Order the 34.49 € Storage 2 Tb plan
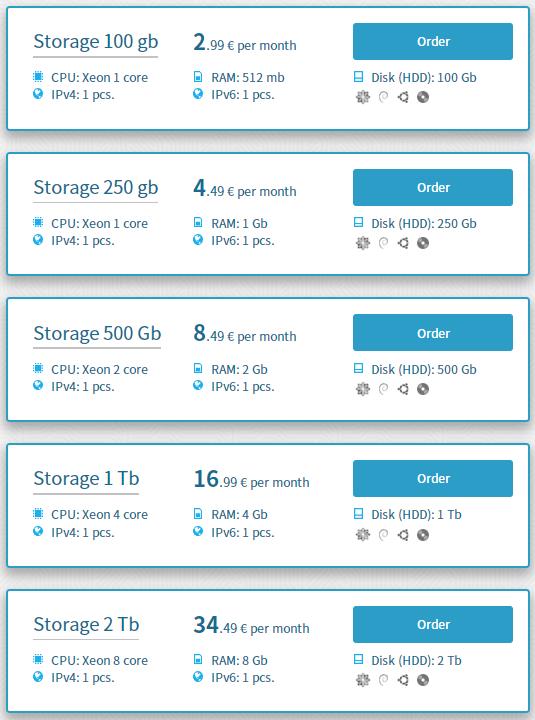The image size is (535, 720). [433, 624]
